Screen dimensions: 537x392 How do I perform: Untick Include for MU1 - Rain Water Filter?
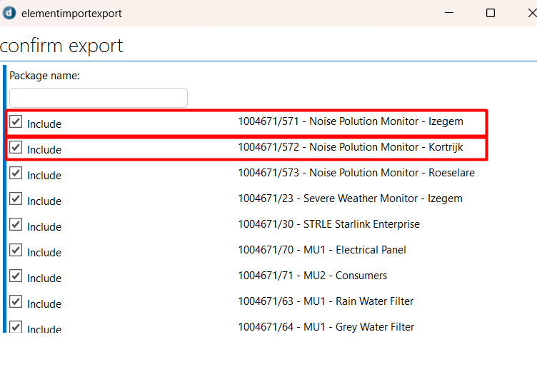[x=16, y=302]
